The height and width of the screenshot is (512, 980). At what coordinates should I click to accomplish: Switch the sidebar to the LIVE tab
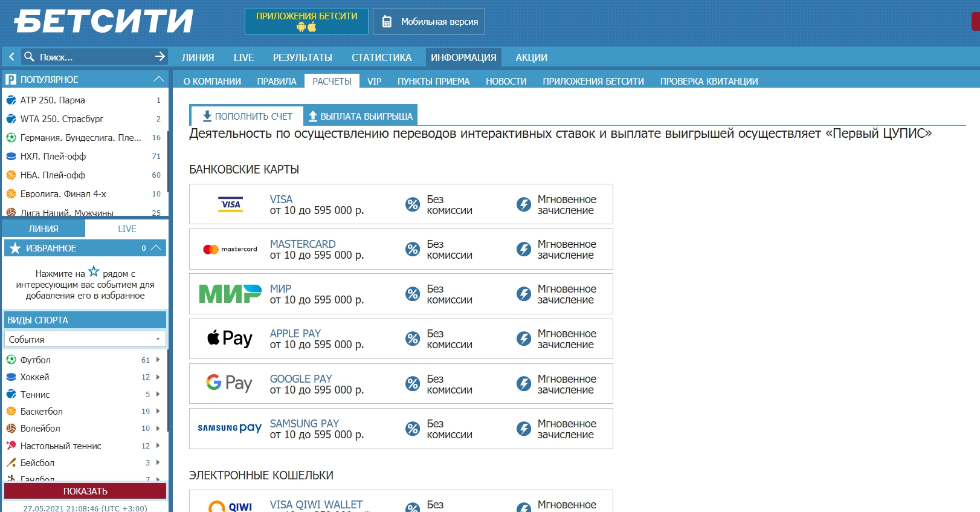point(127,228)
